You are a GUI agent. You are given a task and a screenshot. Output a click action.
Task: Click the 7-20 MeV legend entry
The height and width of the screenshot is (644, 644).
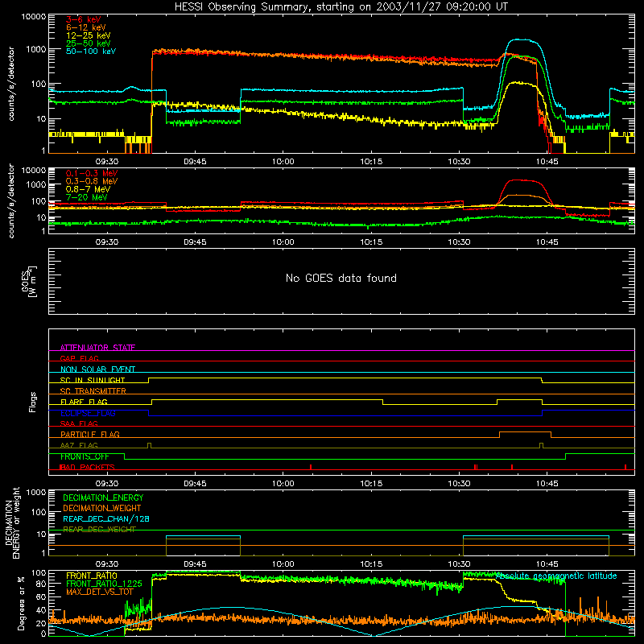(86, 197)
